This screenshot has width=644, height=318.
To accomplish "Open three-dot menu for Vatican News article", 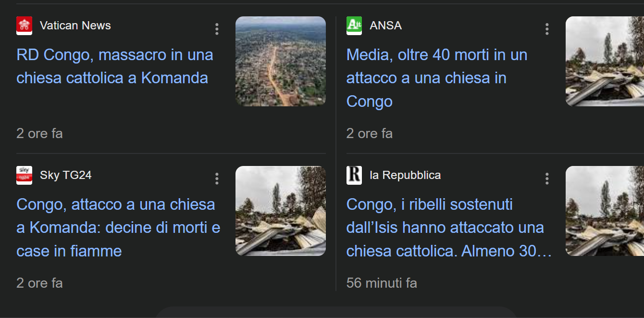I will (217, 29).
